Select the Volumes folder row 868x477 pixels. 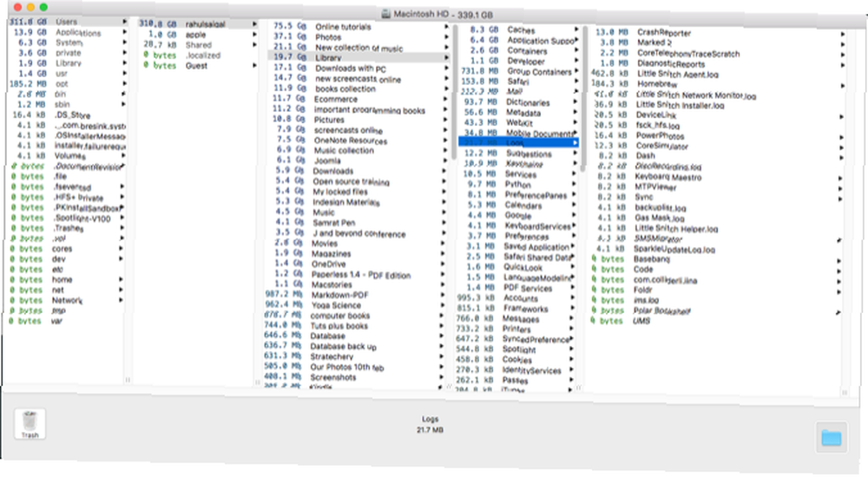68,156
